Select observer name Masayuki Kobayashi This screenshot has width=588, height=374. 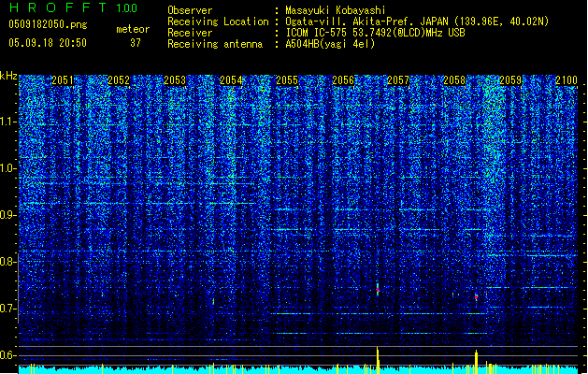[336, 10]
